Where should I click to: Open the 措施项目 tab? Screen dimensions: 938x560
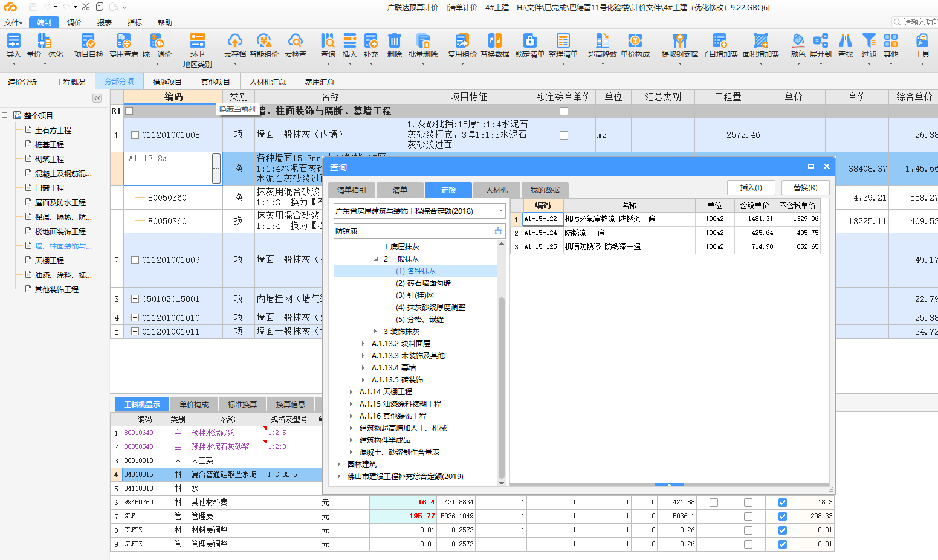(167, 82)
